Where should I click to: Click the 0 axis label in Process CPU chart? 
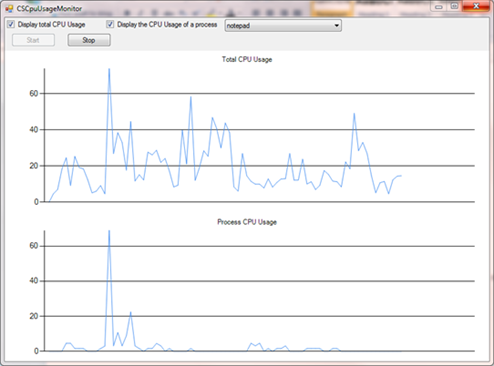pyautogui.click(x=36, y=351)
